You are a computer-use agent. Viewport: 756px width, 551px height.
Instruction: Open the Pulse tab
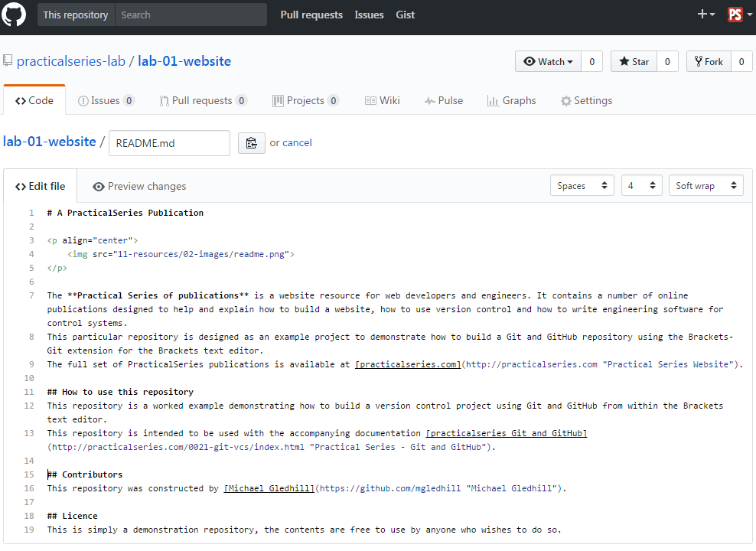(444, 100)
